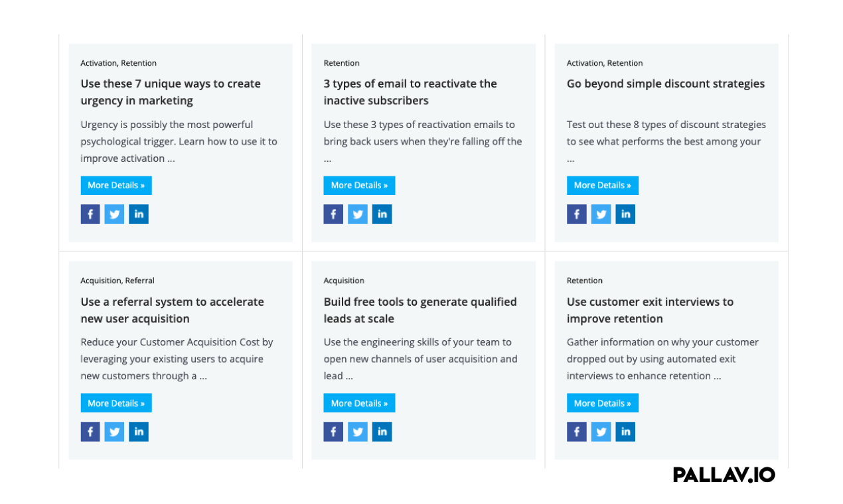The height and width of the screenshot is (504, 843).
Task: Click More Details under urgency in marketing
Action: tap(116, 185)
